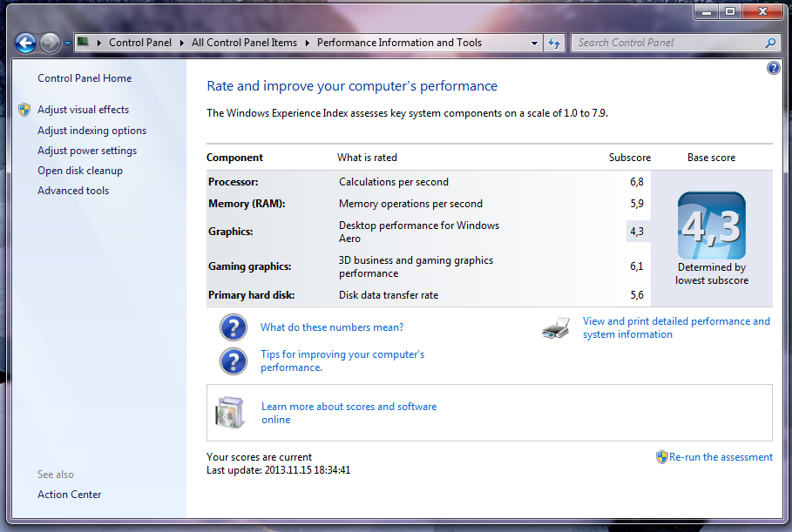Click the Primary hard disk subscore 5,6

click(x=636, y=295)
